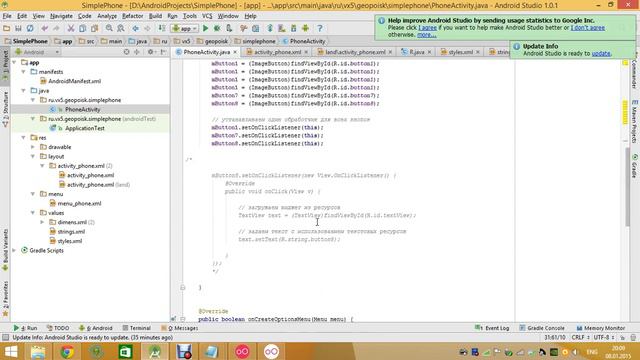Viewport: 640px width, 360px height.
Task: Click Chrome icon in Windows taskbar
Action: (67, 351)
